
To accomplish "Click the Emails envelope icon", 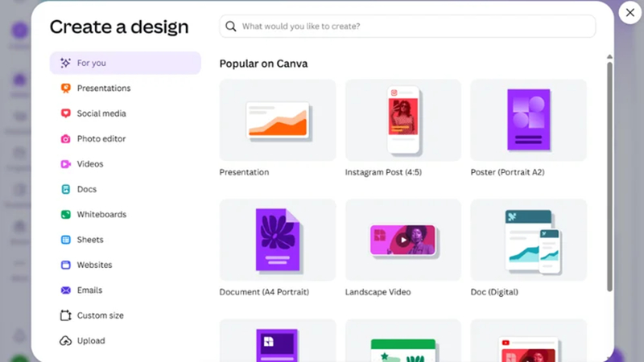I will pos(65,290).
